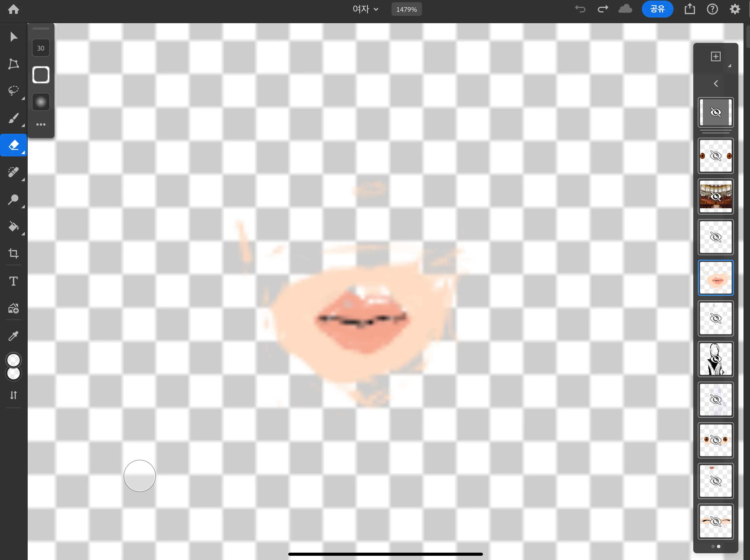Open eraser options three-dots menu
The width and height of the screenshot is (750, 560).
pos(41,124)
